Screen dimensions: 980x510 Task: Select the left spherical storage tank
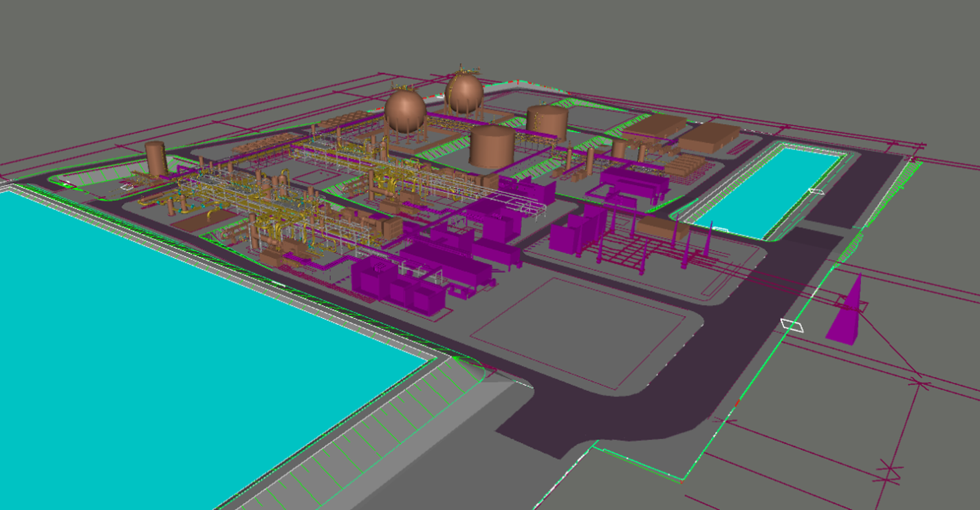405,111
